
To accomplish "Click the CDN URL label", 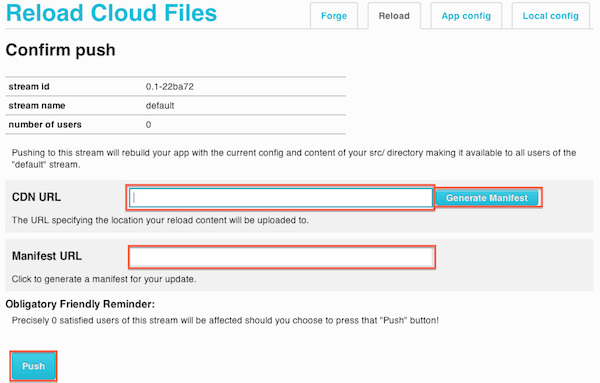I will 36,197.
